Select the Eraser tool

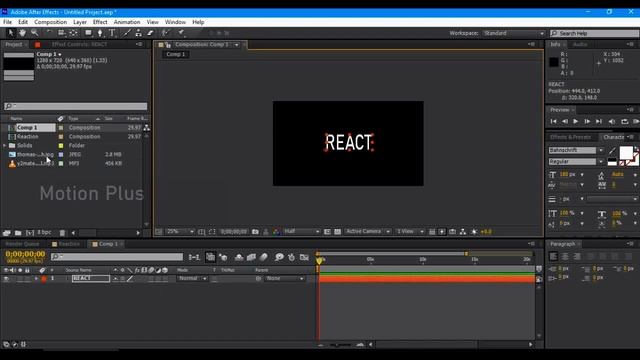click(150, 33)
